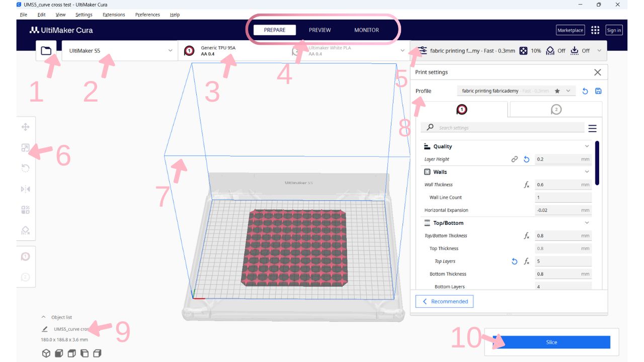Click the Slice button
Screen dimensions: 644x362
(x=551, y=342)
